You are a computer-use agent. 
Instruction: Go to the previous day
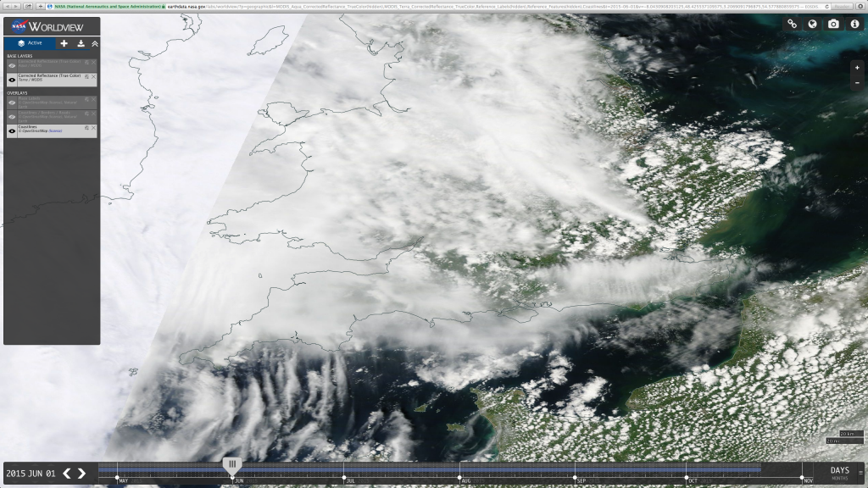click(x=67, y=474)
